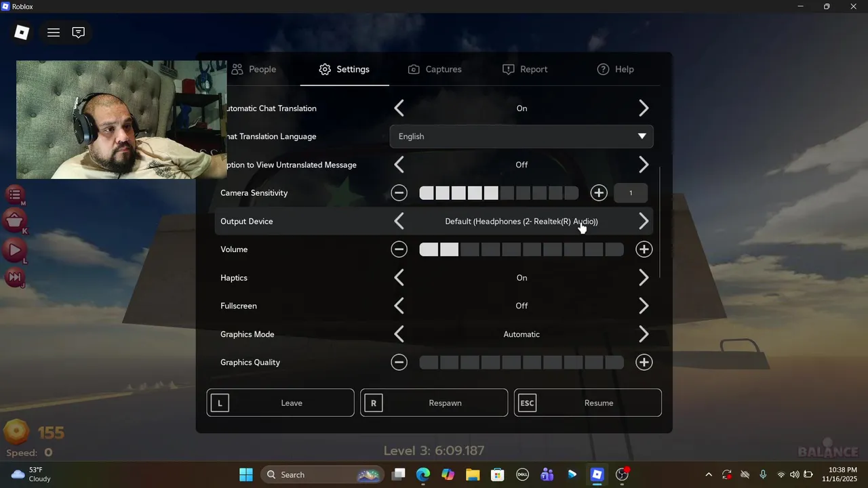
Task: Switch Graphics Mode with right arrow
Action: coord(644,334)
